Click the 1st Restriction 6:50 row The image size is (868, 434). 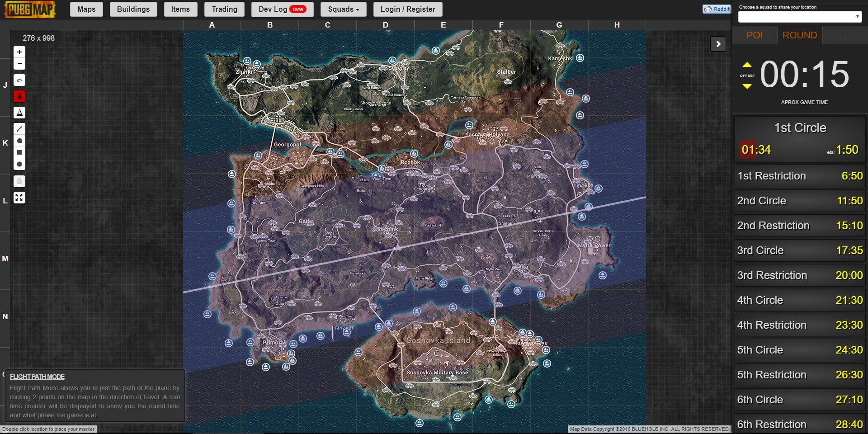800,176
